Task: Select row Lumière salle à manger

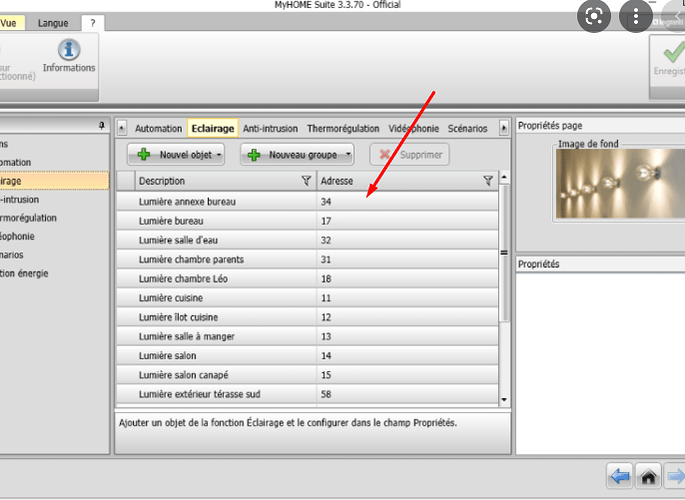Action: coord(307,336)
